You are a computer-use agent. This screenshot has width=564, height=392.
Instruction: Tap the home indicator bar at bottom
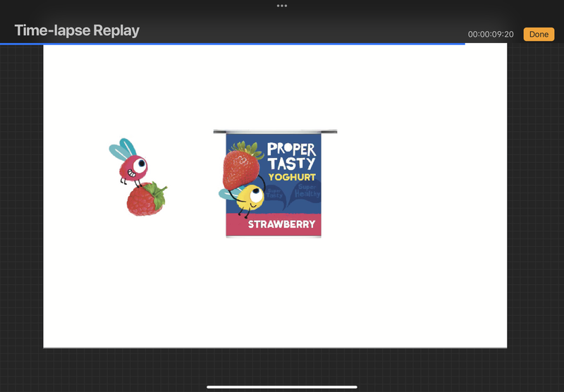(x=282, y=386)
